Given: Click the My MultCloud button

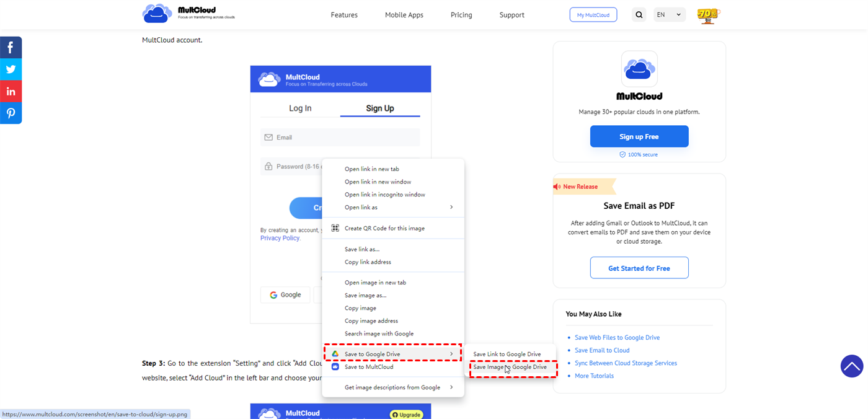Looking at the screenshot, I should point(593,15).
